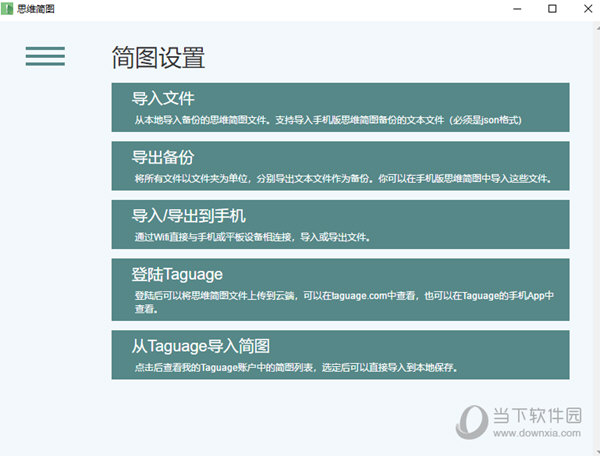Select 从Taguage导入简图 import option
The width and height of the screenshot is (600, 456).
340,355
